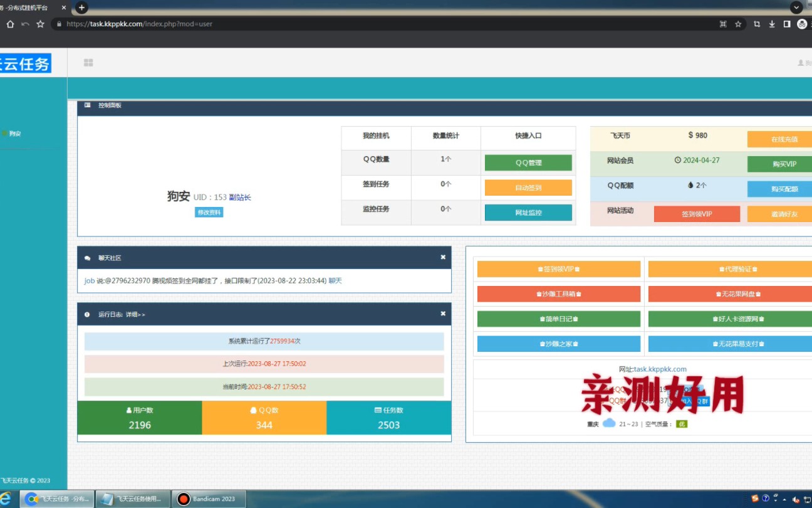Click the 好人卡资源网 button
Image resolution: width=812 pixels, height=508 pixels.
731,319
